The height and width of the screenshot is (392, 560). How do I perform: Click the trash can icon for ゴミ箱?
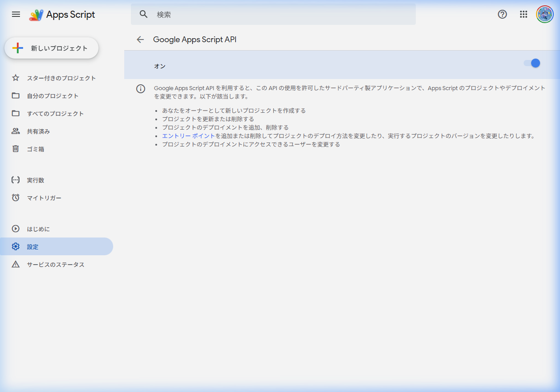tap(16, 149)
